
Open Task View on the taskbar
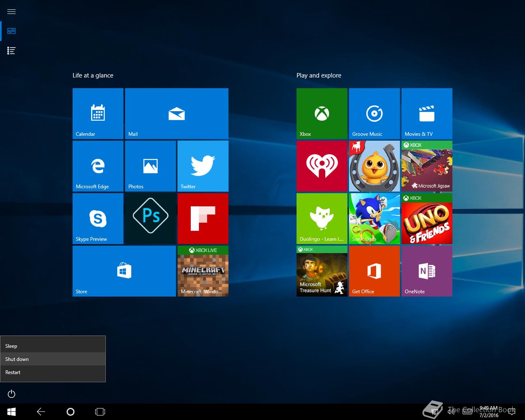point(100,412)
